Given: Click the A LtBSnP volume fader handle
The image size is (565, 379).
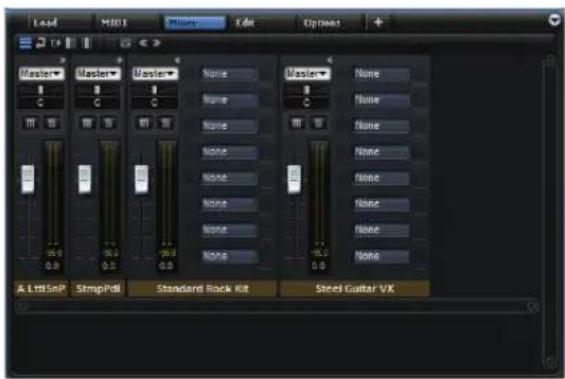Looking at the screenshot, I should pyautogui.click(x=28, y=179).
